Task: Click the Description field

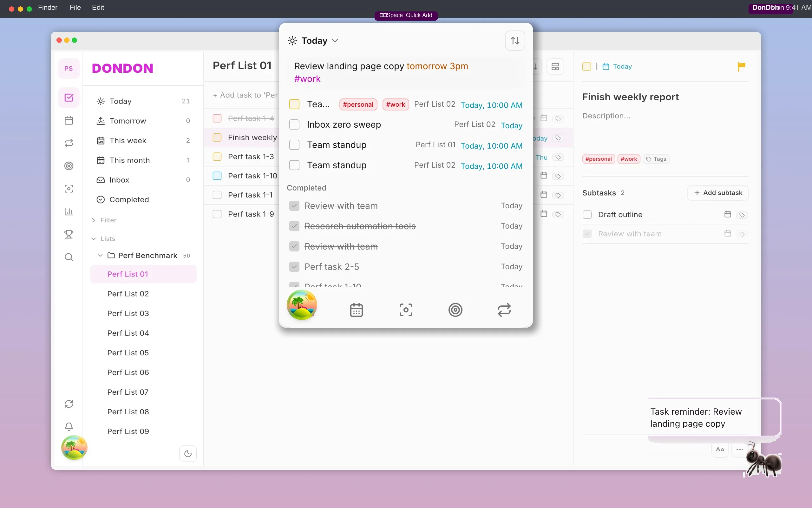Action: click(665, 116)
